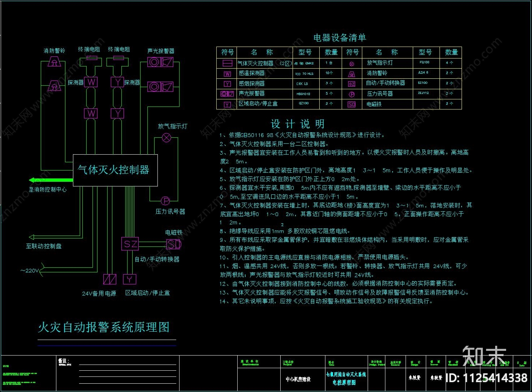Select the heading 电器设备清单
Screen dimensions: 532x392
click(x=339, y=38)
